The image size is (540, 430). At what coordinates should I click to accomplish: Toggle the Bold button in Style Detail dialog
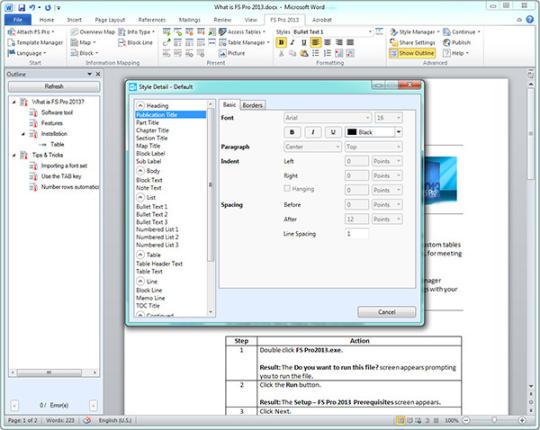click(x=292, y=132)
